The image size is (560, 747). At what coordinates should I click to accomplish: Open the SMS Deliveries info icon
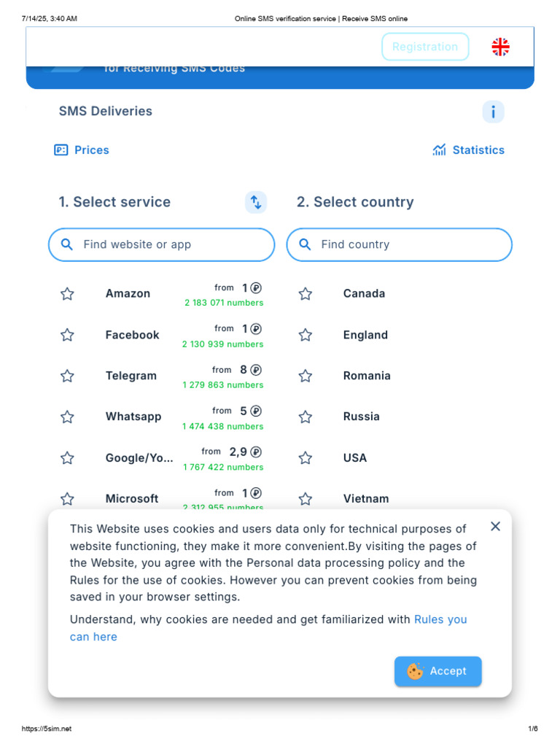point(493,112)
